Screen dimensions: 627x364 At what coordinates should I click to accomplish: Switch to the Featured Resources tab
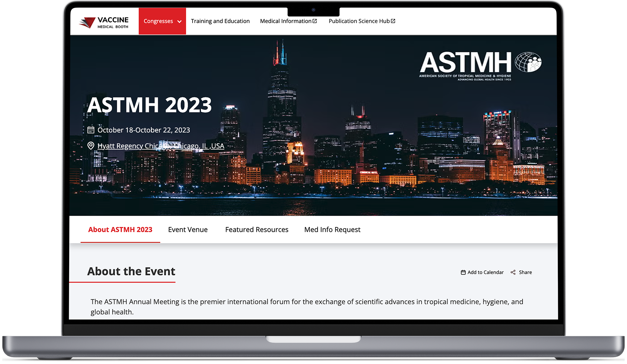257,230
